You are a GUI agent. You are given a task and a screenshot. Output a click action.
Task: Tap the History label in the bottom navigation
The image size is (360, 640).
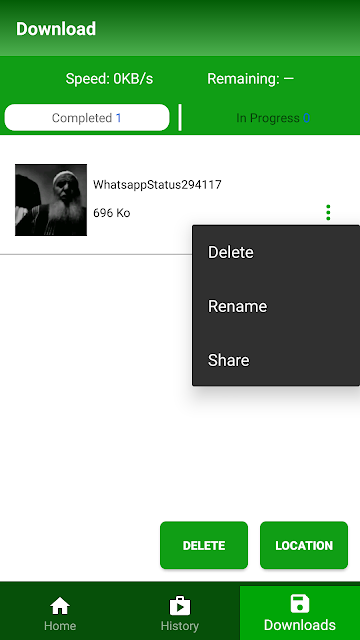click(x=180, y=625)
